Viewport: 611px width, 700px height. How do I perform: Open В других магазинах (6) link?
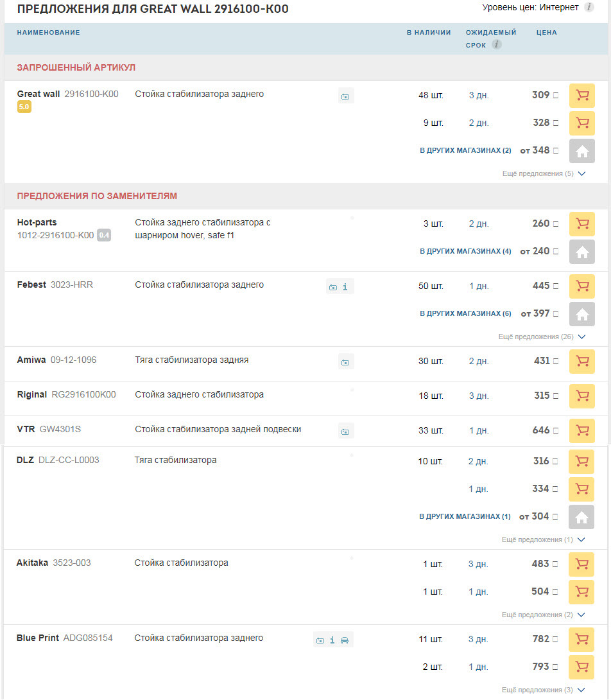[x=465, y=313]
